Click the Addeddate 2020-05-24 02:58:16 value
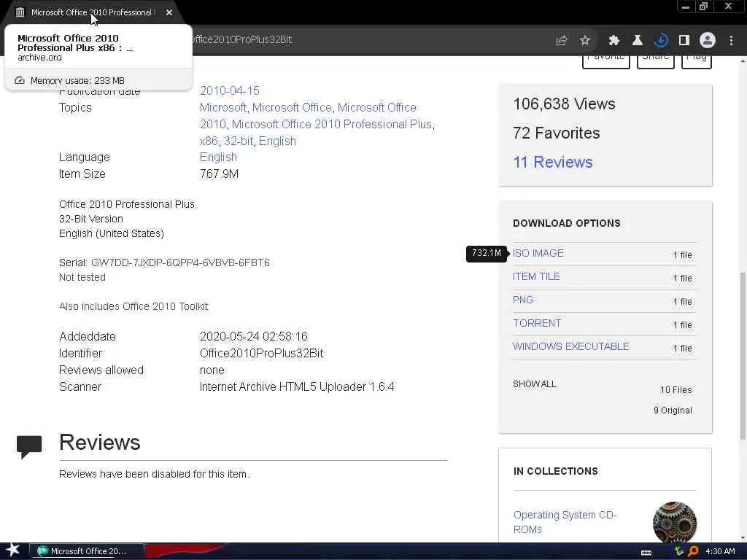Screen dimensions: 747x560 pyautogui.click(x=253, y=337)
